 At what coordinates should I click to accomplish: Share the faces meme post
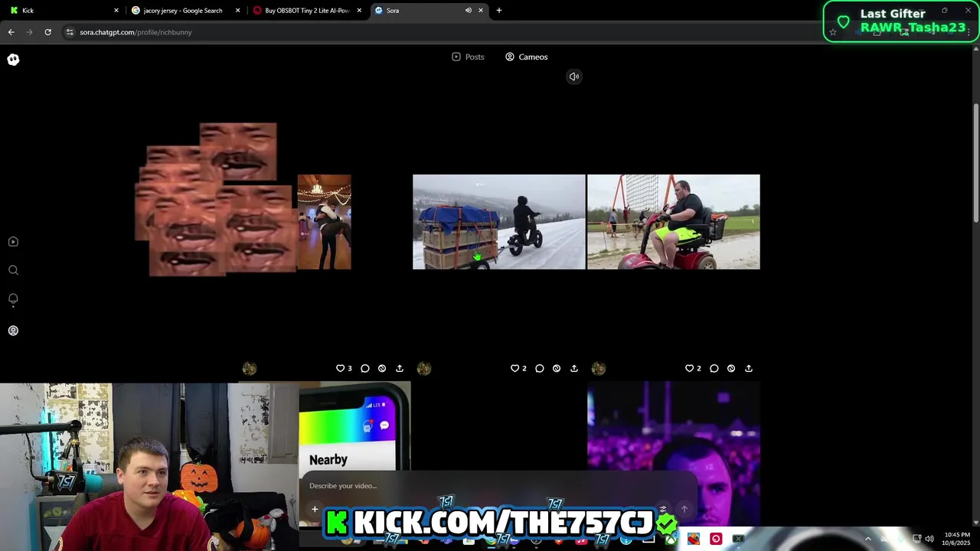[400, 368]
